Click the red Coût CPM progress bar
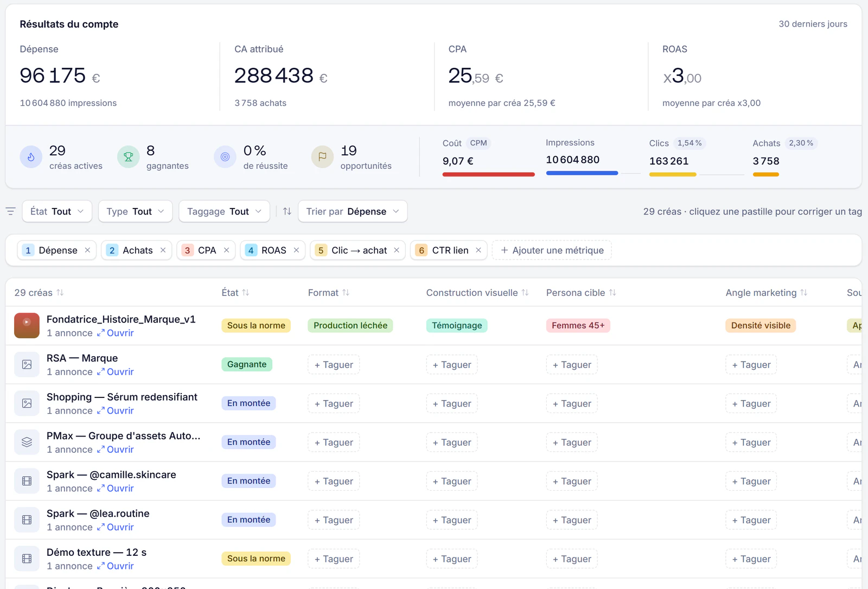868x589 pixels. tap(488, 174)
